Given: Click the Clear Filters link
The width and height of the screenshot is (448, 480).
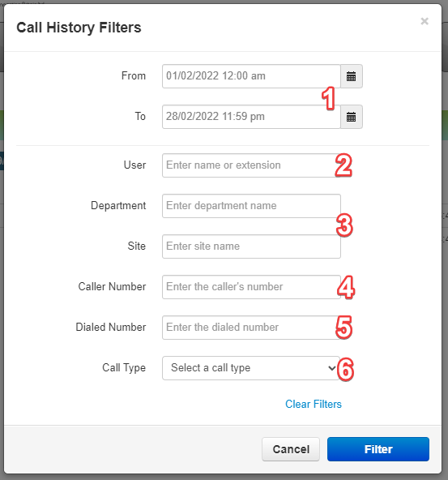Looking at the screenshot, I should (x=314, y=404).
